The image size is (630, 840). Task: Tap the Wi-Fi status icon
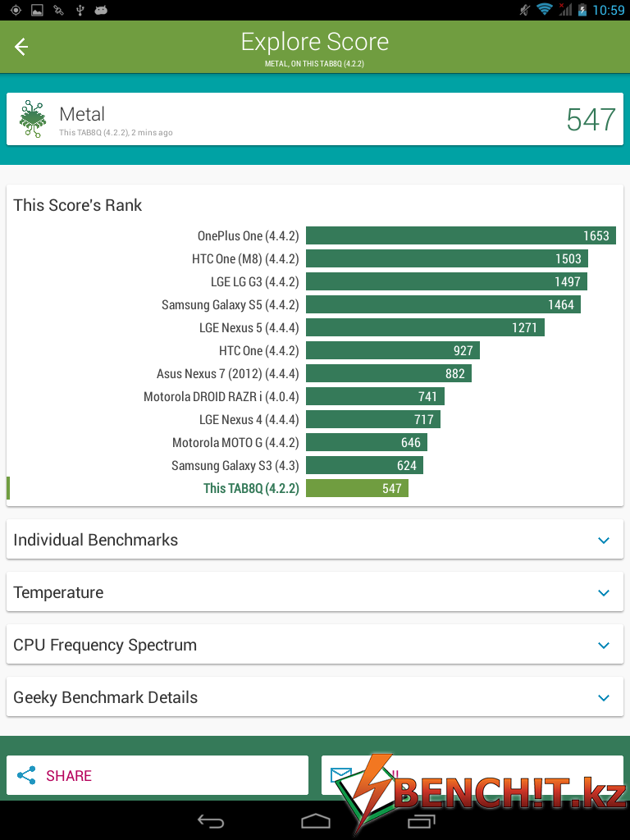point(545,9)
